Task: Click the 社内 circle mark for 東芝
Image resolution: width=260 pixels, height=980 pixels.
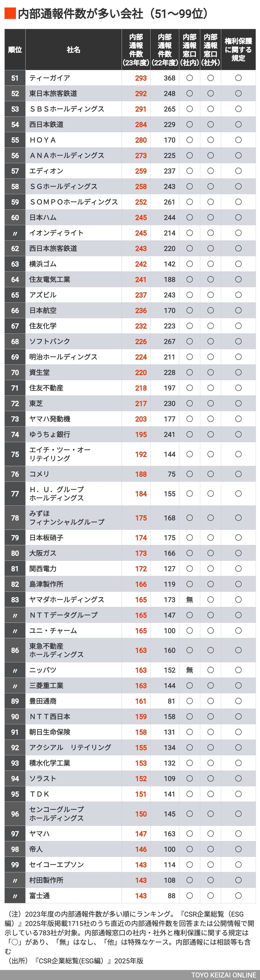Action: pyautogui.click(x=189, y=404)
